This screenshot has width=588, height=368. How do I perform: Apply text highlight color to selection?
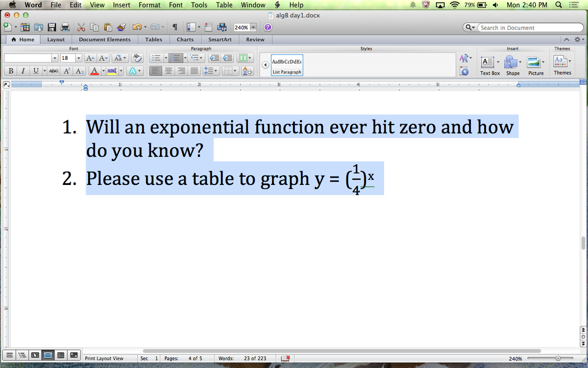point(111,71)
